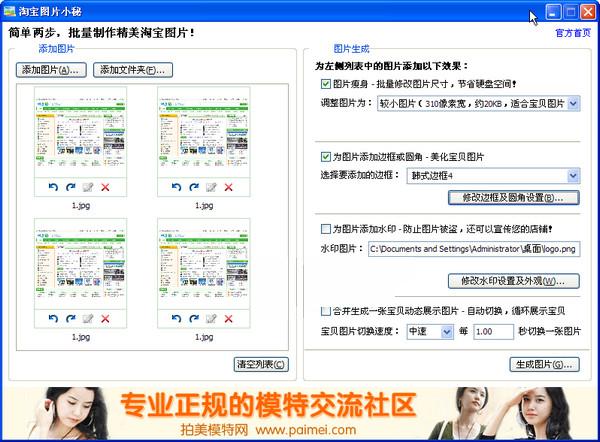
Task: Minimize the 淘宝图片小秘 window
Action: [x=553, y=12]
